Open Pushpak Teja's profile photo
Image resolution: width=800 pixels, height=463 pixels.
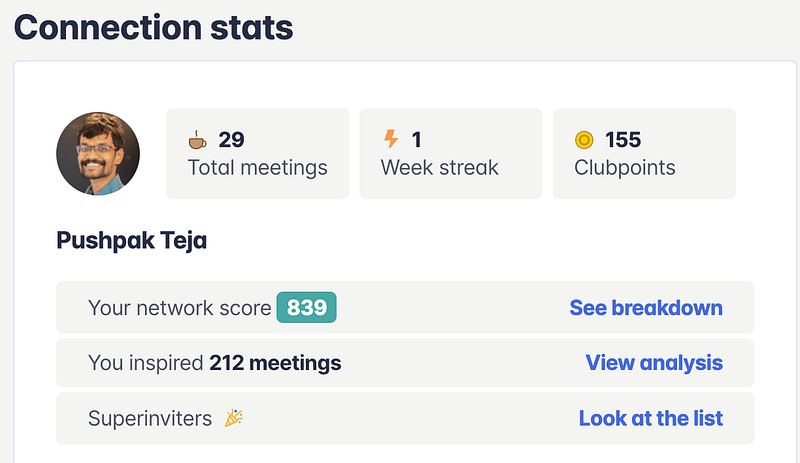(x=98, y=153)
